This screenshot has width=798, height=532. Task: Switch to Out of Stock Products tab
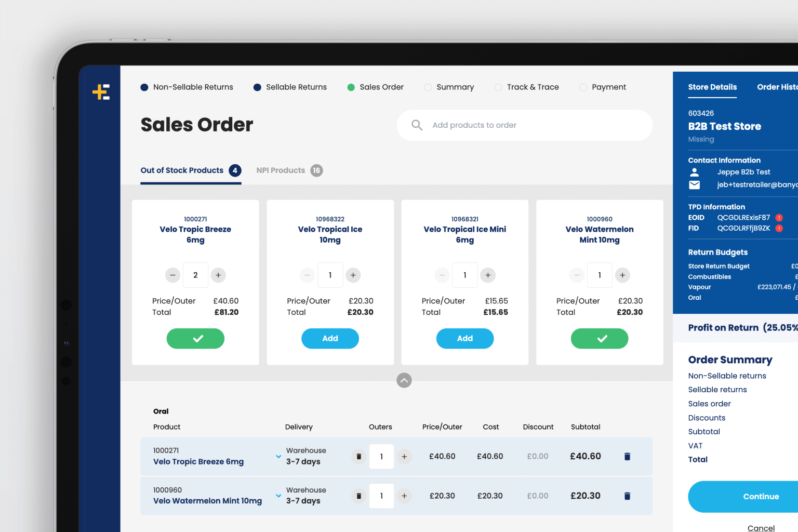[x=191, y=170]
